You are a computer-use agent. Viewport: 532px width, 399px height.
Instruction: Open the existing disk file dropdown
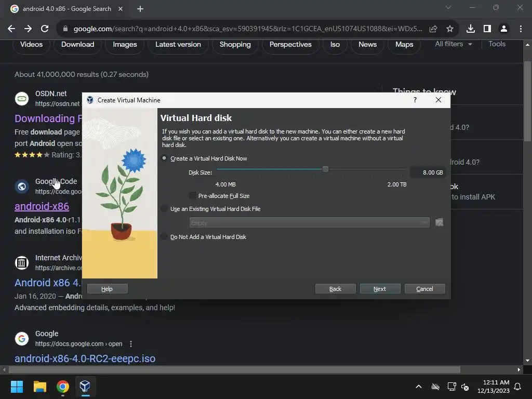click(309, 222)
